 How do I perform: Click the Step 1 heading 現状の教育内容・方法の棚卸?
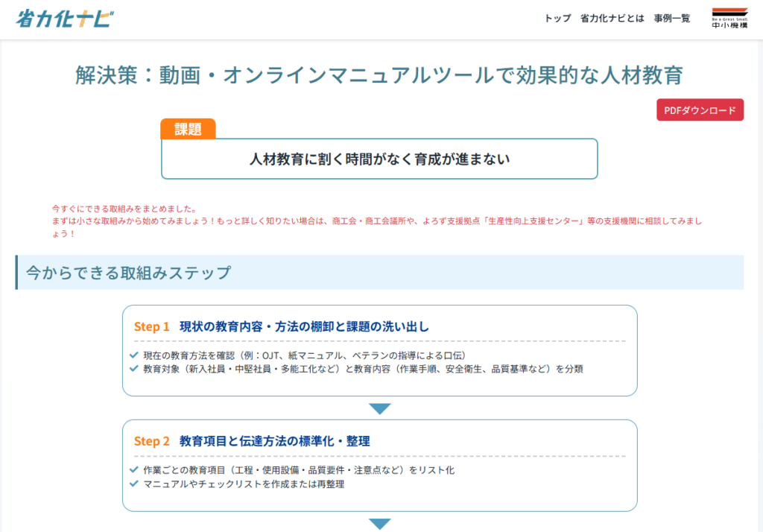pos(304,326)
